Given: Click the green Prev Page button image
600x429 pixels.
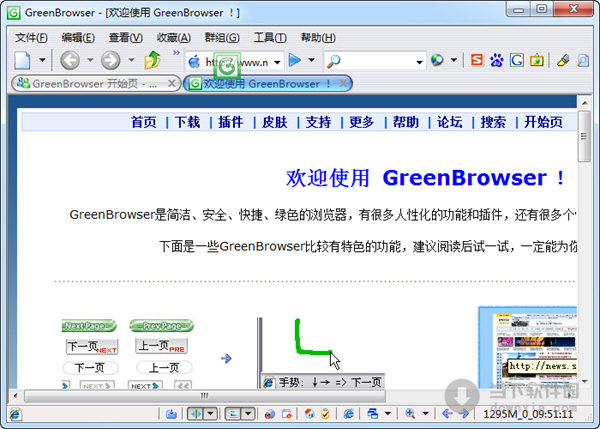Looking at the screenshot, I should (x=161, y=326).
